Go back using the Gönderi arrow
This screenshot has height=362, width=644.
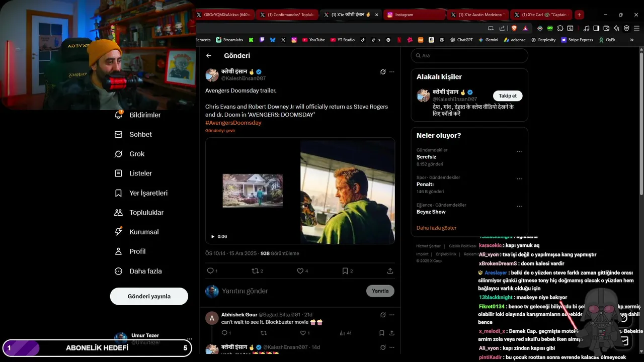(209, 56)
